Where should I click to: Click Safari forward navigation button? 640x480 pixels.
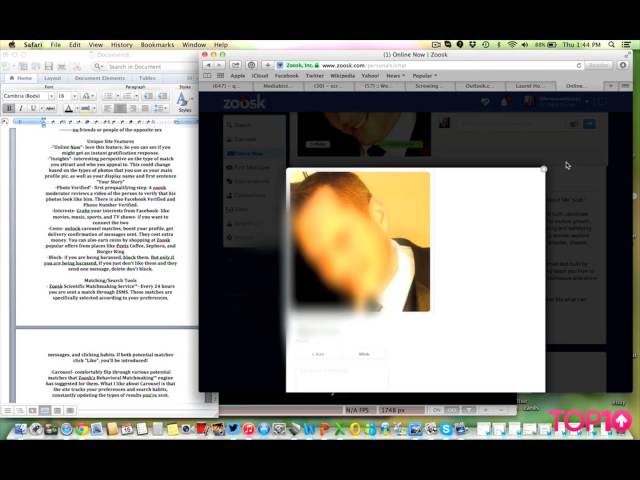click(219, 65)
